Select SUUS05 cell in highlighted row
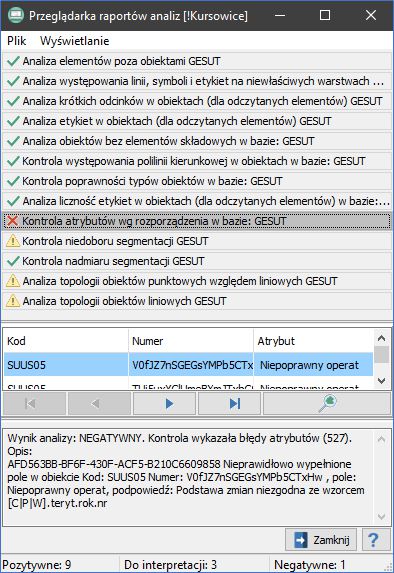This screenshot has width=394, height=573. (x=66, y=365)
